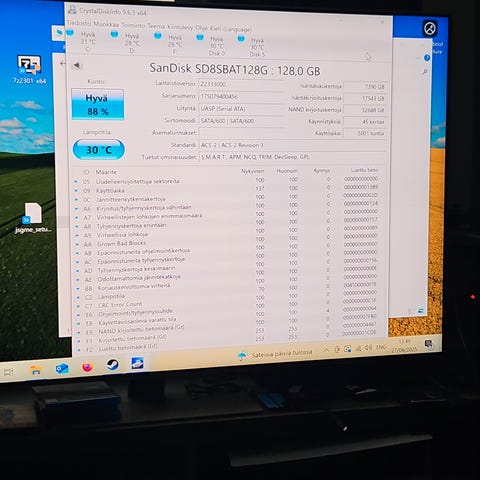Show hidden system tray icons chevron

(x=326, y=350)
